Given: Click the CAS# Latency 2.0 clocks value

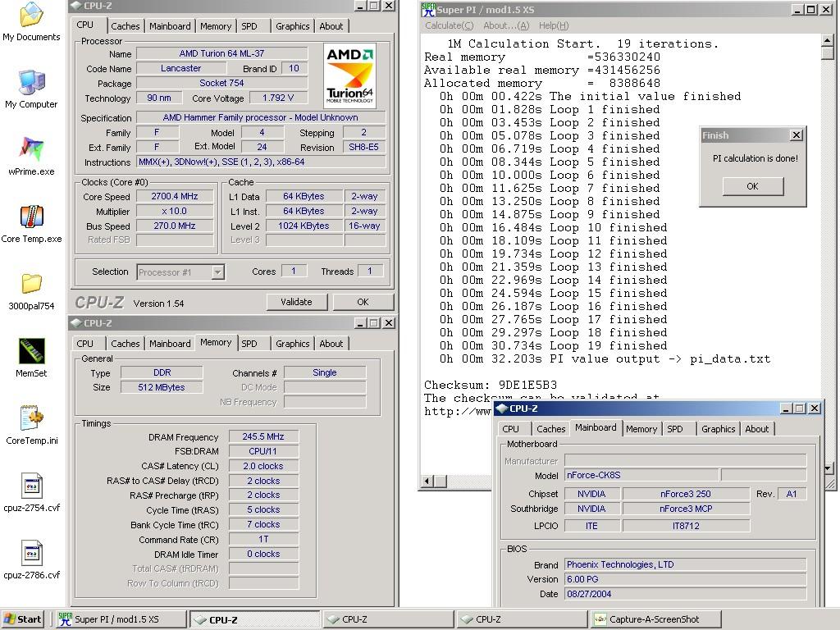Looking at the screenshot, I should point(263,466).
